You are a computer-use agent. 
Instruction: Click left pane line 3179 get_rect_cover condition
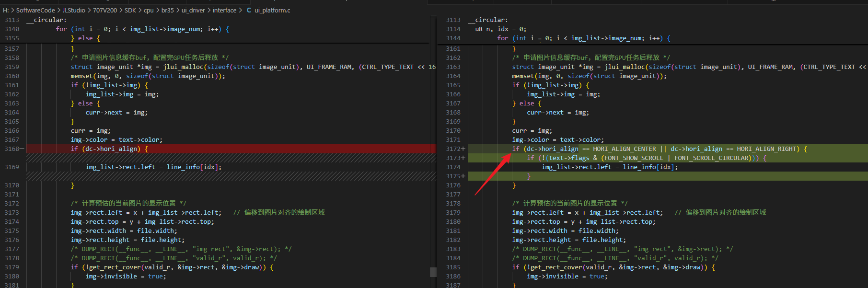(x=172, y=267)
